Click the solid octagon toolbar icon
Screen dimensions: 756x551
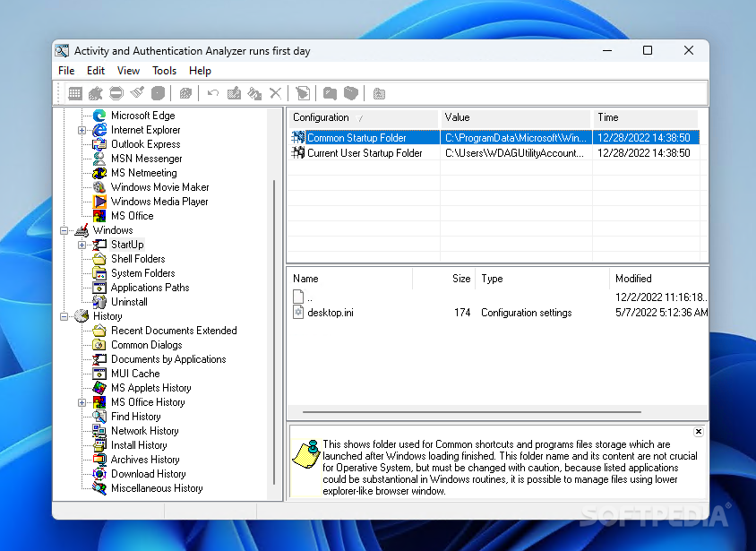pyautogui.click(x=158, y=93)
